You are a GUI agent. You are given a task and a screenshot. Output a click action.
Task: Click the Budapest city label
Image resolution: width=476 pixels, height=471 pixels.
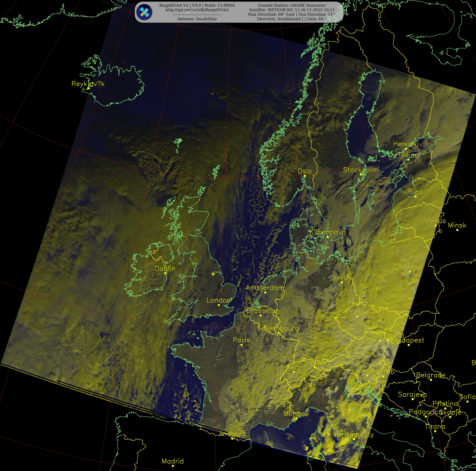point(409,340)
